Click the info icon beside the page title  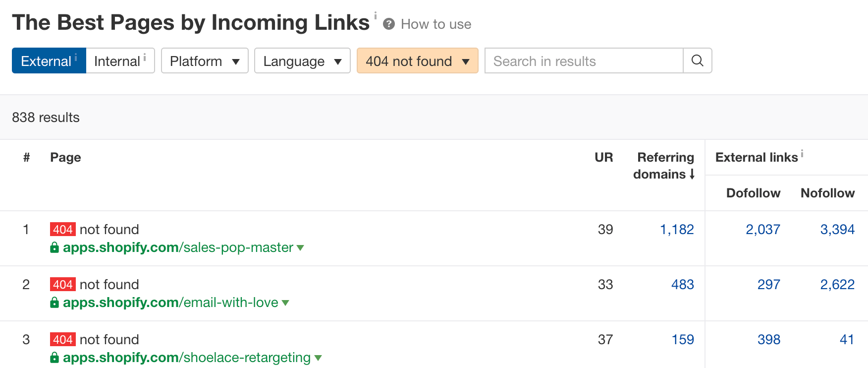click(x=376, y=15)
